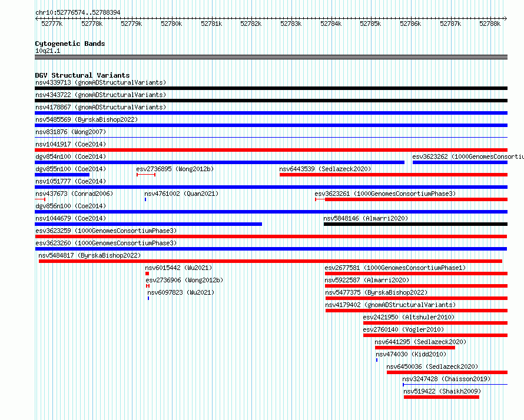Select the esv2421950 Altshuler2010 label

click(409, 317)
